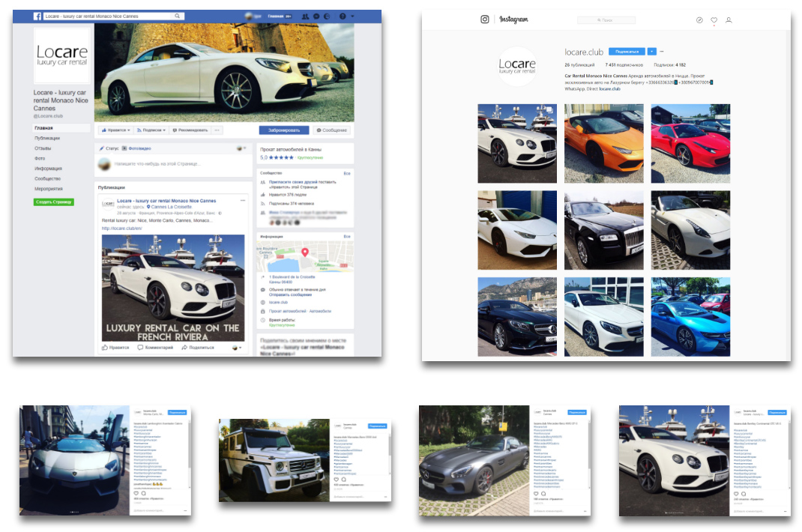Open locare.club link in Instagram bio
The image size is (802, 532).
tap(609, 89)
